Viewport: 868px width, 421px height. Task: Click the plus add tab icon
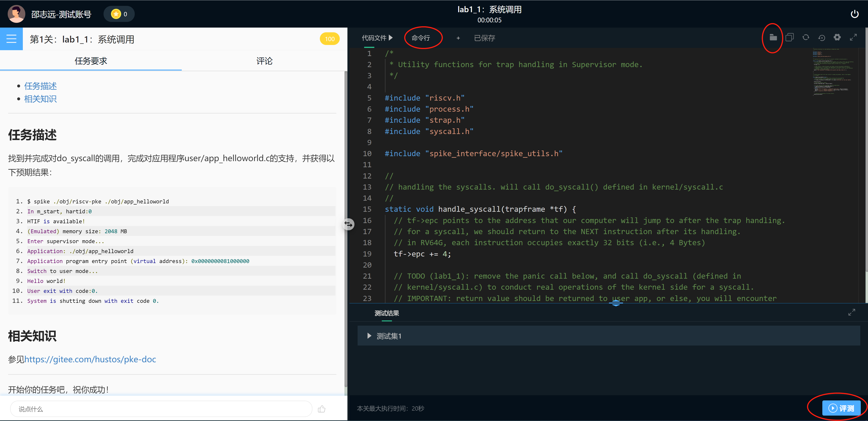point(458,38)
